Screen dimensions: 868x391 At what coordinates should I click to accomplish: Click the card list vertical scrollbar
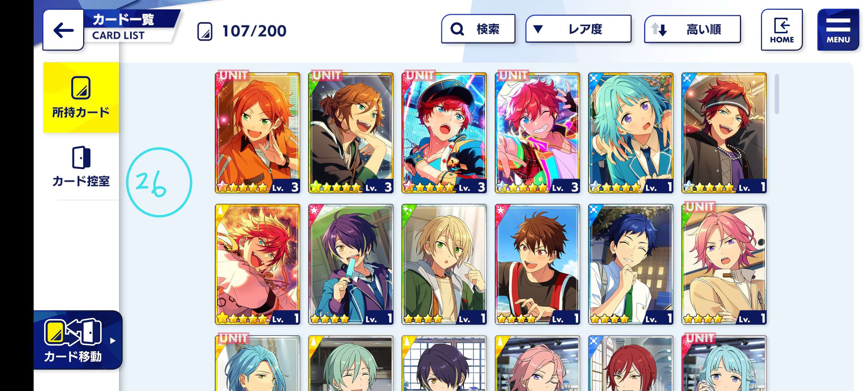coord(777,94)
